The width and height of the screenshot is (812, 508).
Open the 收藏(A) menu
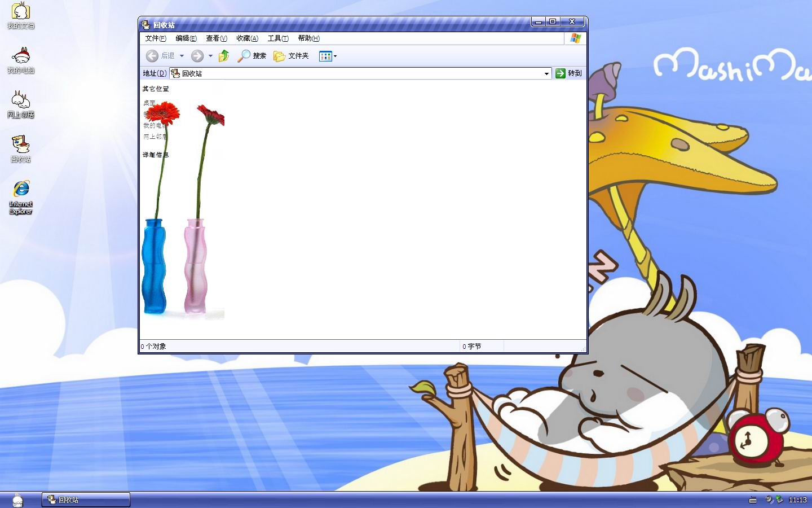pyautogui.click(x=247, y=38)
